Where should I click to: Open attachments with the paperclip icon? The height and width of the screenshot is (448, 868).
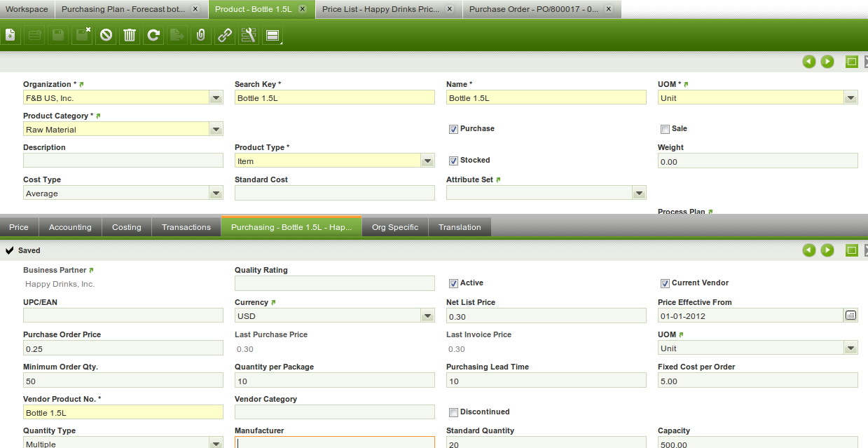tap(201, 35)
